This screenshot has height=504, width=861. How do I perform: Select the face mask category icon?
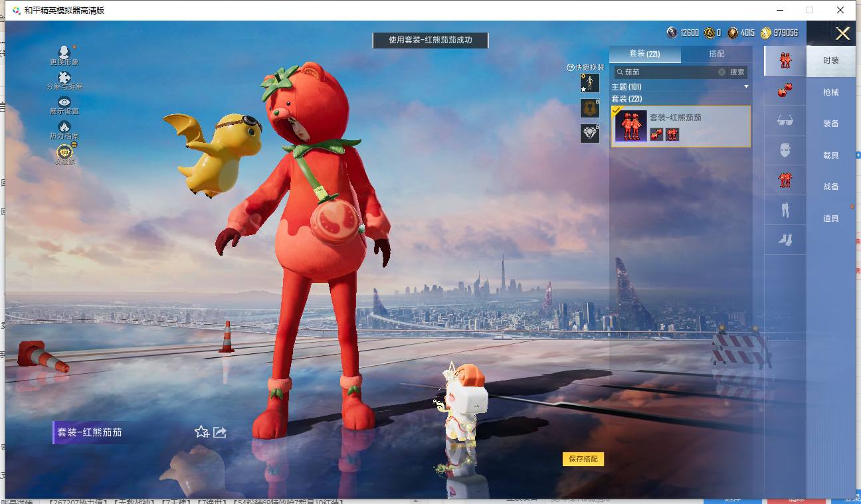tap(785, 150)
